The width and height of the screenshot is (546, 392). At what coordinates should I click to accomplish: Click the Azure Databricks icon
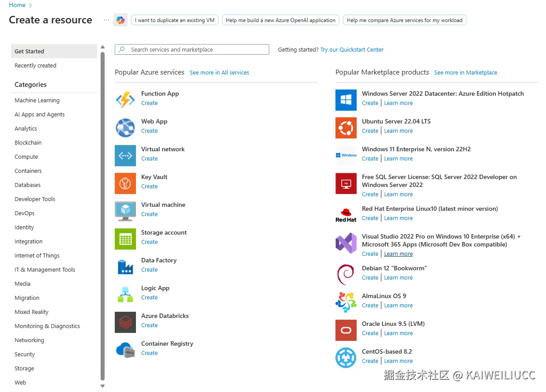click(x=125, y=322)
